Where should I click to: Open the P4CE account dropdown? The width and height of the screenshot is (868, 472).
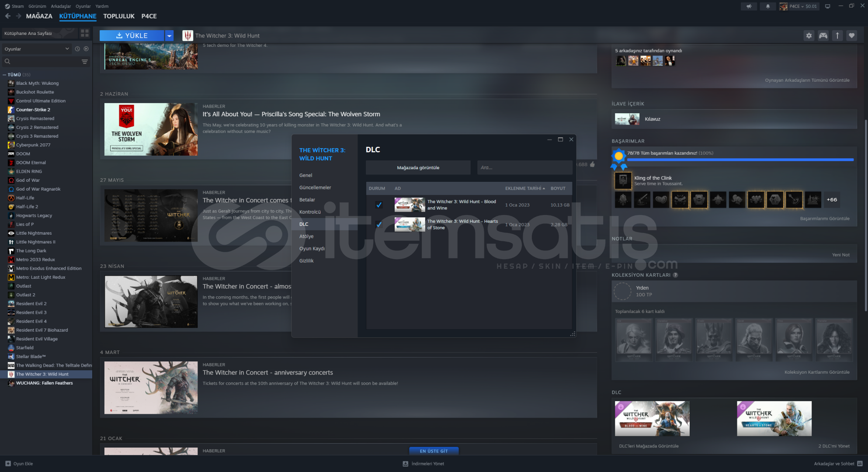pos(799,6)
